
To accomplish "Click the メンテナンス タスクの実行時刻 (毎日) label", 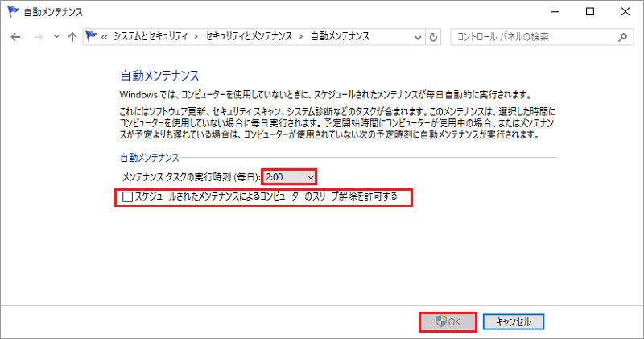I will (x=191, y=177).
